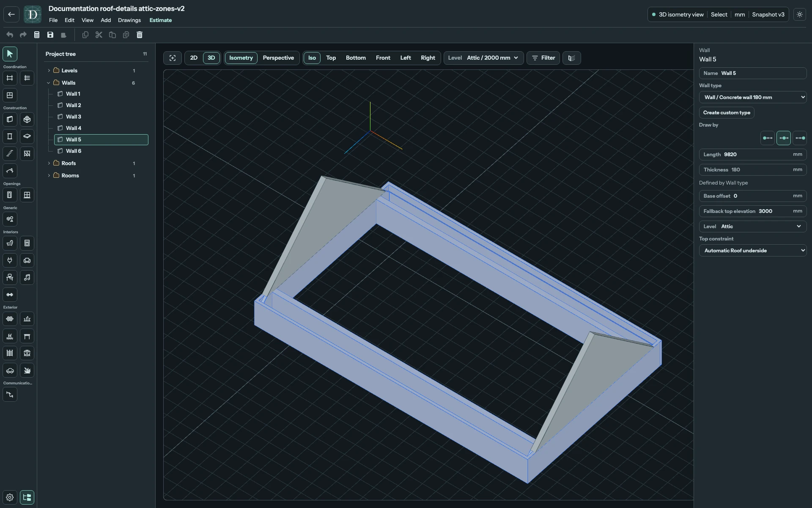
Task: Select the car exterior tool
Action: 10,370
